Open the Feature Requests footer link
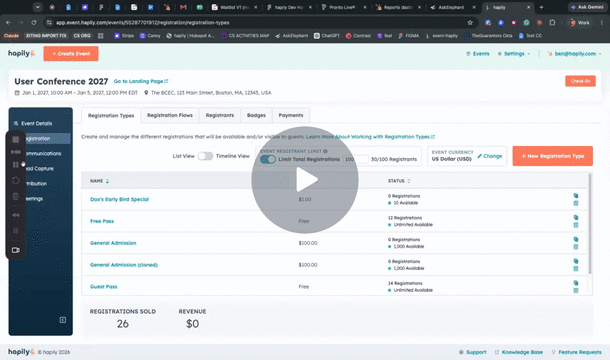 pyautogui.click(x=577, y=352)
